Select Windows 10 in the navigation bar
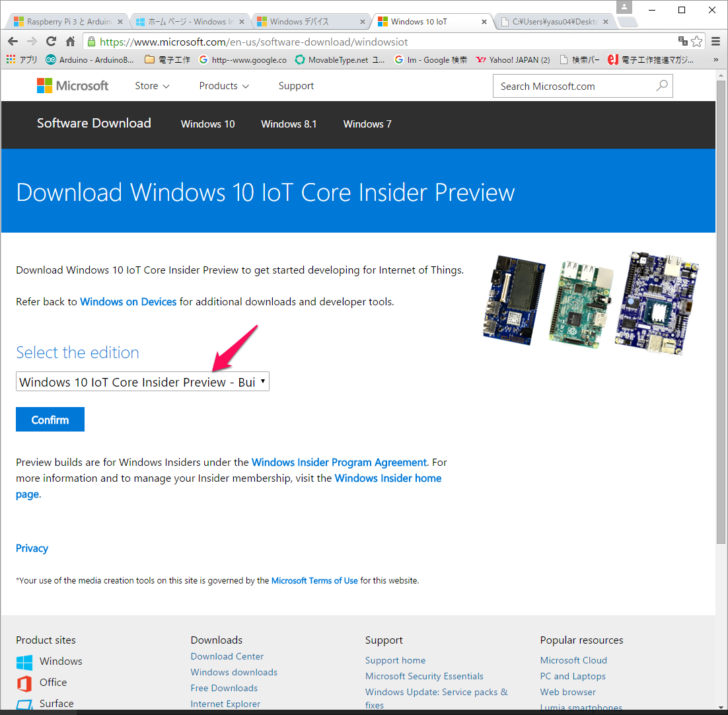The height and width of the screenshot is (715, 728). pyautogui.click(x=208, y=124)
